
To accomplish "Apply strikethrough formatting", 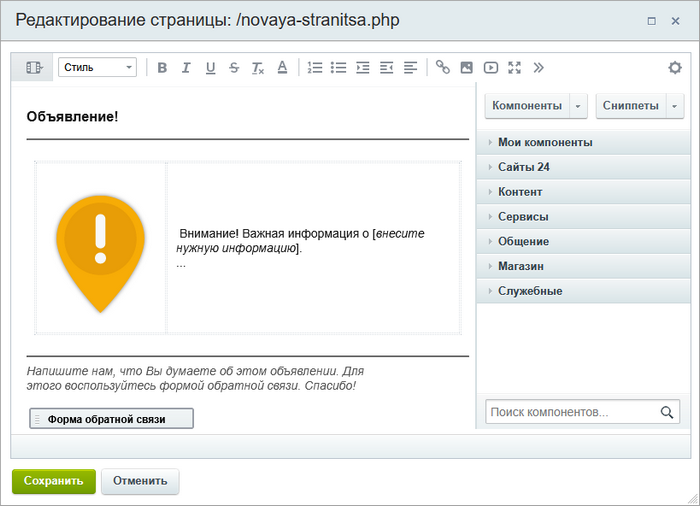I will (234, 68).
